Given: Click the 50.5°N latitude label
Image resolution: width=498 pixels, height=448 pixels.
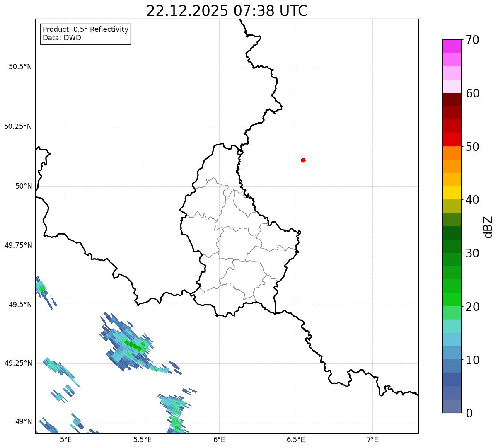Looking at the screenshot, I should tap(20, 67).
